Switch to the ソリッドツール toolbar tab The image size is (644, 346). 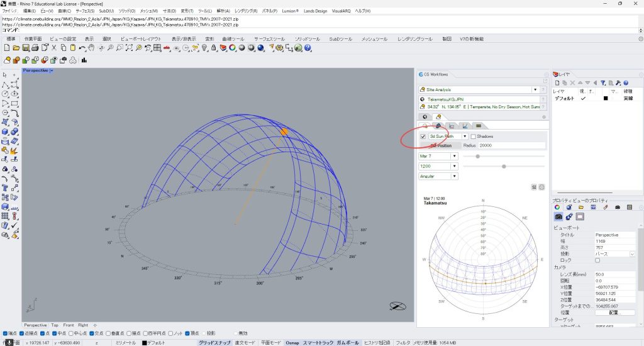(307, 39)
